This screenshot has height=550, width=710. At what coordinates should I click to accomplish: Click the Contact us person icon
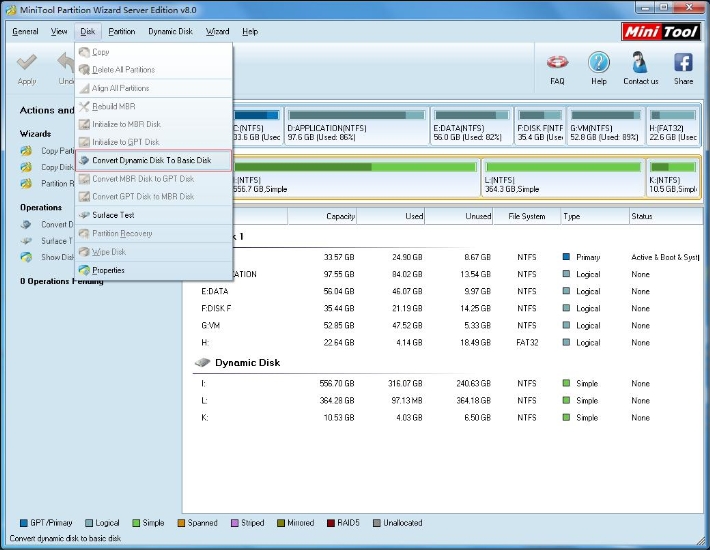639,62
